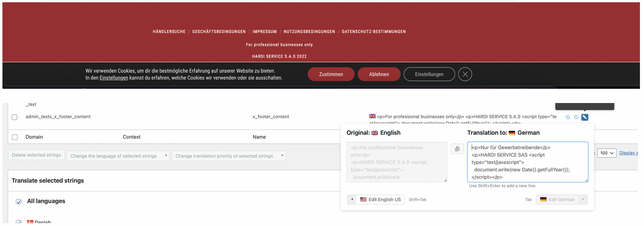Screen dimensions: 644x226
Task: Open DATENSCHUTZ-BESTIMMUNGEN footer menu item
Action: point(374,31)
